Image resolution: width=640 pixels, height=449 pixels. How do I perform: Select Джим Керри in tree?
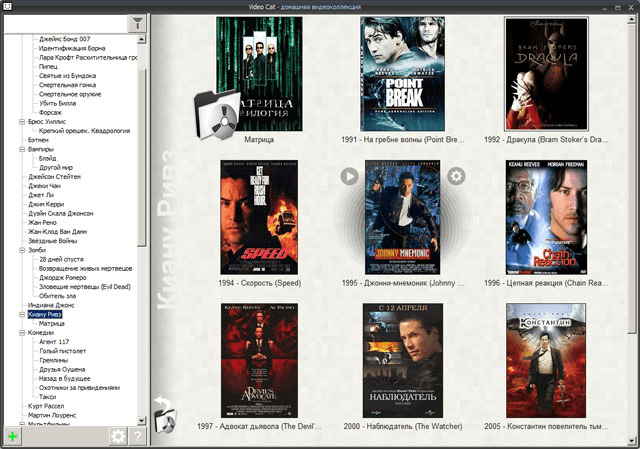click(x=46, y=204)
